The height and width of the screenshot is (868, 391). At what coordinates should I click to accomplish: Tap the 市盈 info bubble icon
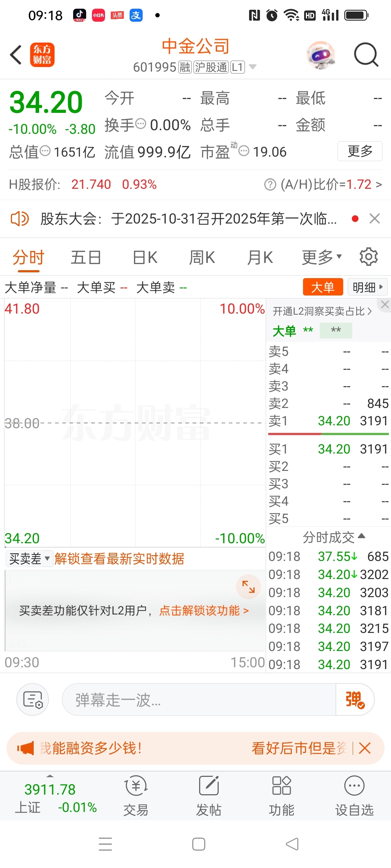pos(244,150)
